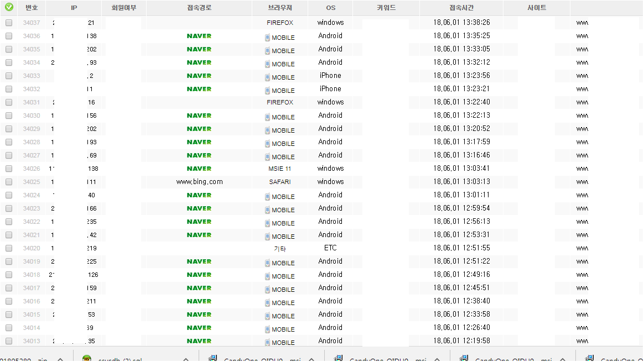Click the ETC operating system cell
Viewport: 644px width, 362px height.
tap(330, 248)
